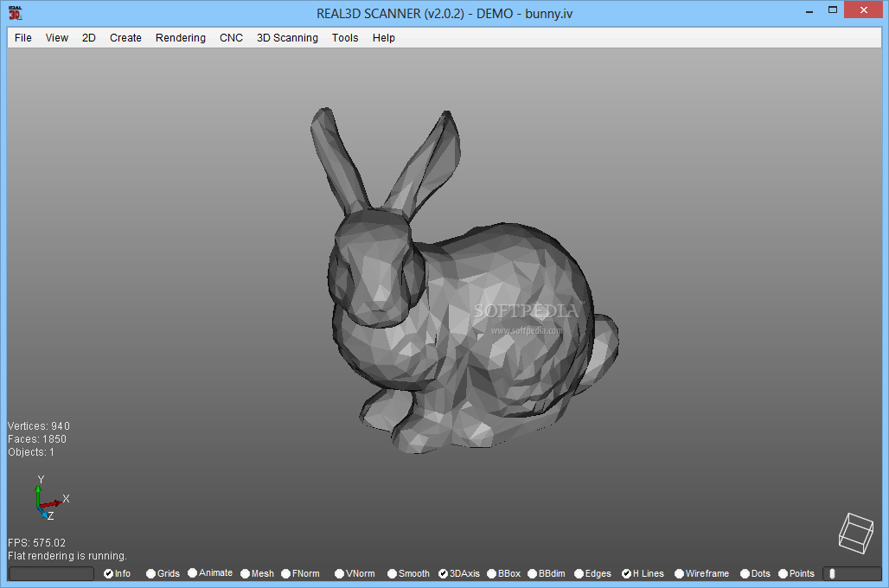The image size is (889, 588).
Task: Open the File menu
Action: pos(23,38)
